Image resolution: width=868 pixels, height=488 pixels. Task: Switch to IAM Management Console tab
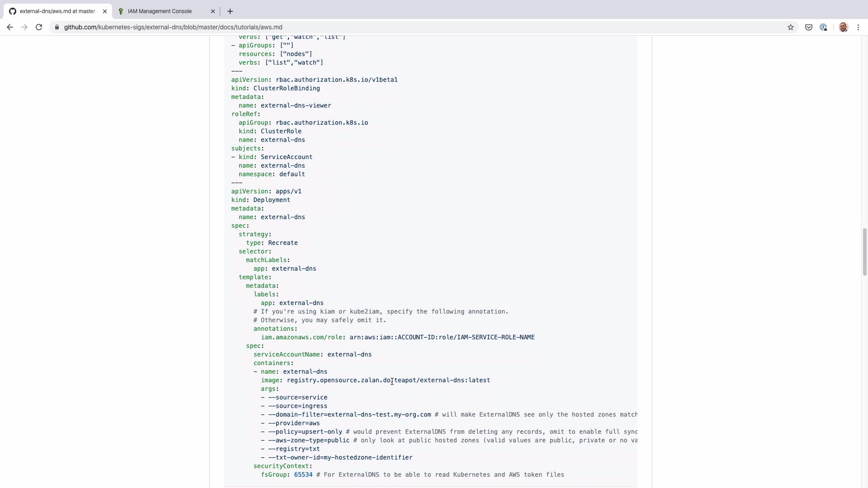[x=160, y=11]
